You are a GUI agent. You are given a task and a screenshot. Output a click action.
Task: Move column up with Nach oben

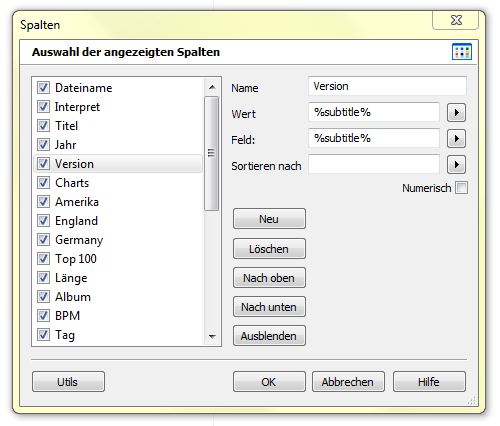coord(269,278)
